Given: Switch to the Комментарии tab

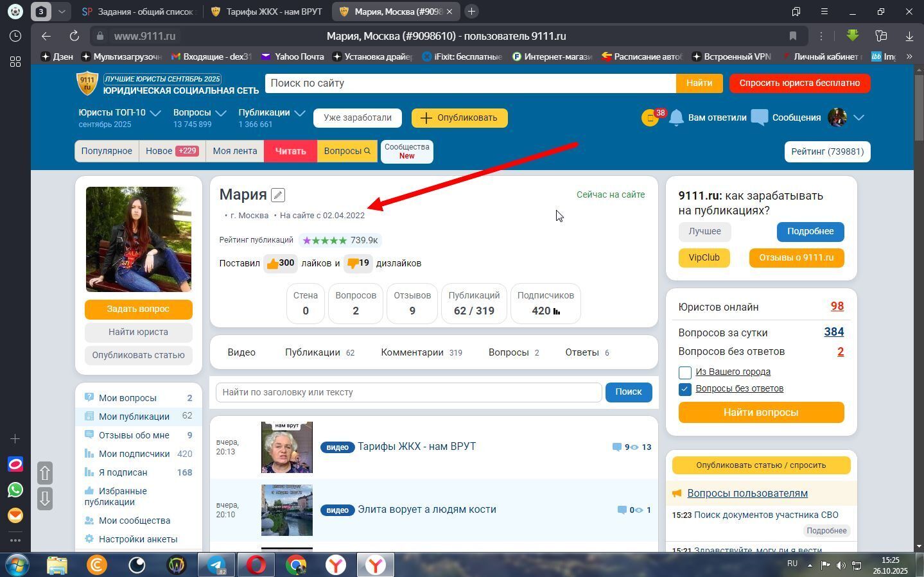Looking at the screenshot, I should 412,352.
